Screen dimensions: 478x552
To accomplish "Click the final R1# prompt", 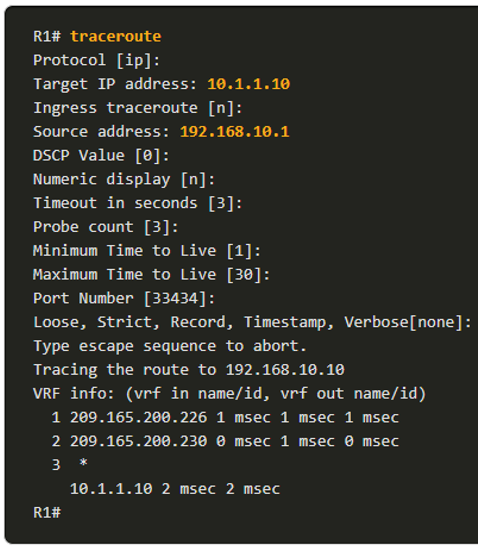I will pyautogui.click(x=47, y=513).
